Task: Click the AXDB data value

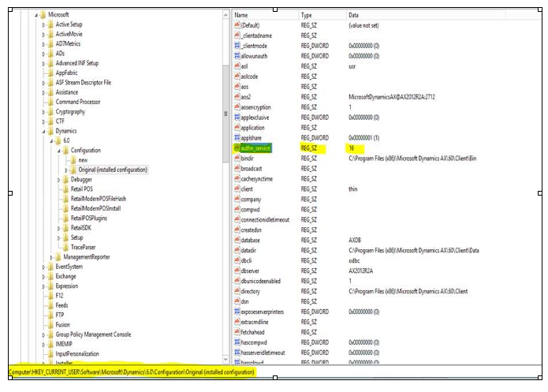Action: pyautogui.click(x=355, y=241)
